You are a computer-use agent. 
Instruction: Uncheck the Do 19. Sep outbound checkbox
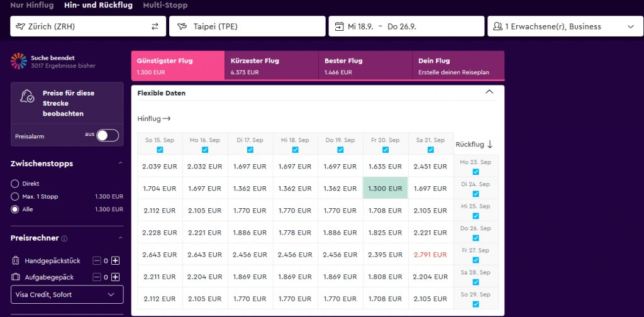[x=340, y=150]
